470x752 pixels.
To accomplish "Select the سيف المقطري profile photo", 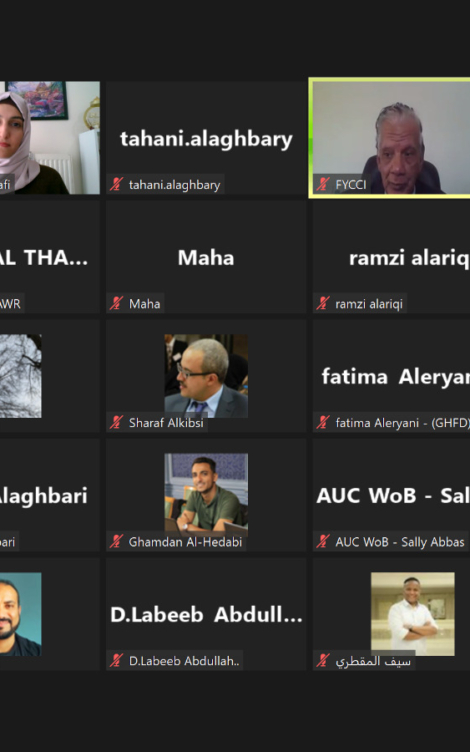I will 412,614.
